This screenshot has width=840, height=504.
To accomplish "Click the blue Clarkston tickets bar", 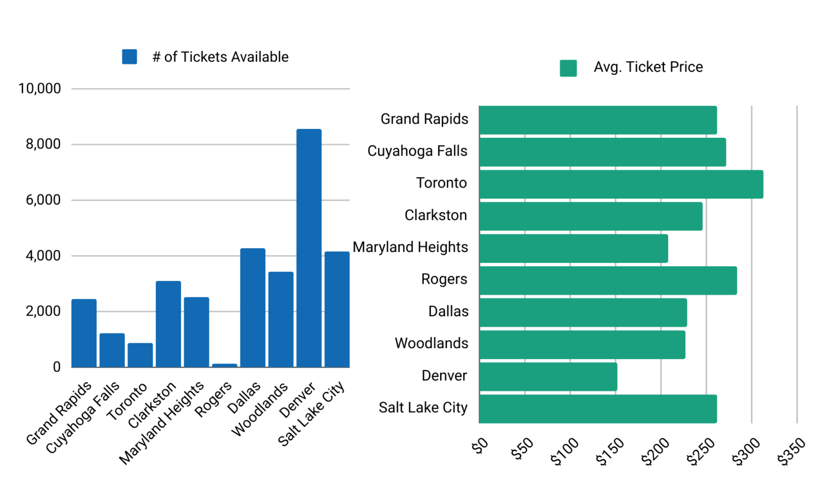I will point(168,324).
